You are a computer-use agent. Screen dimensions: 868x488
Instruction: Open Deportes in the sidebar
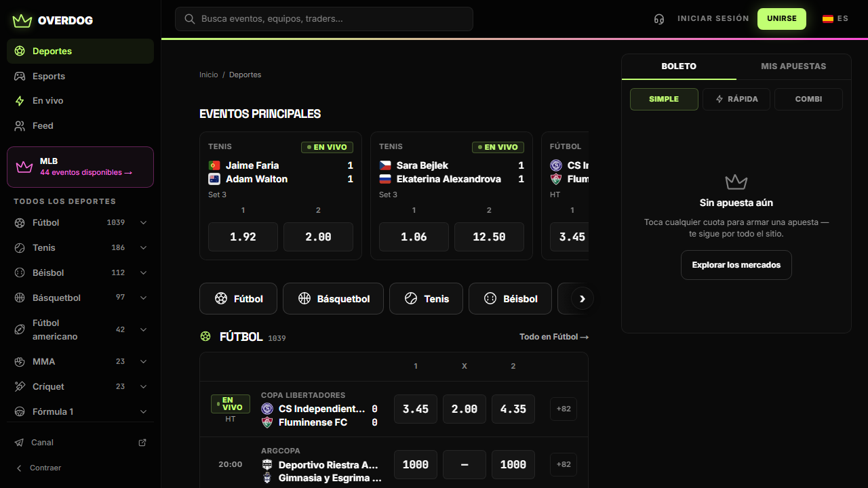[80, 52]
